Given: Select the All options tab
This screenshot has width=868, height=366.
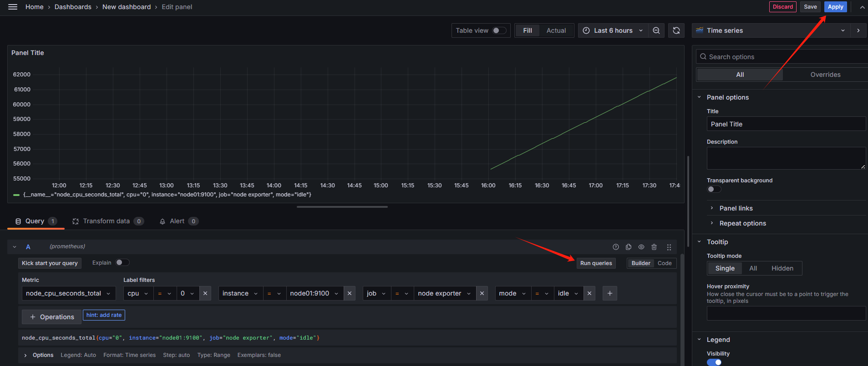Looking at the screenshot, I should [740, 75].
